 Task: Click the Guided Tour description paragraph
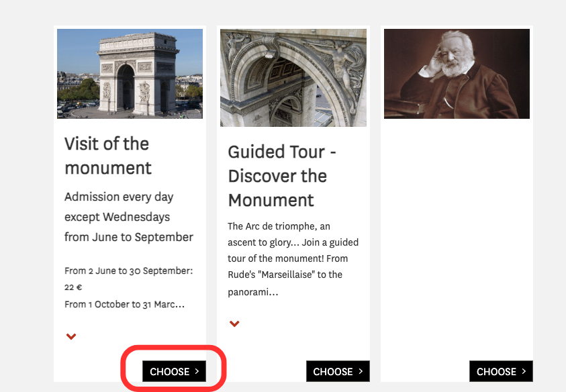pyautogui.click(x=293, y=258)
